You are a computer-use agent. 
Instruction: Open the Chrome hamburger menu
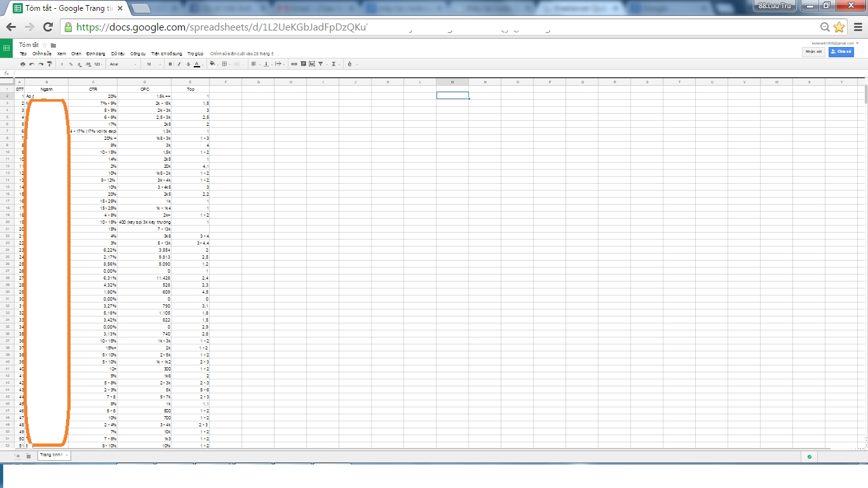tap(858, 27)
